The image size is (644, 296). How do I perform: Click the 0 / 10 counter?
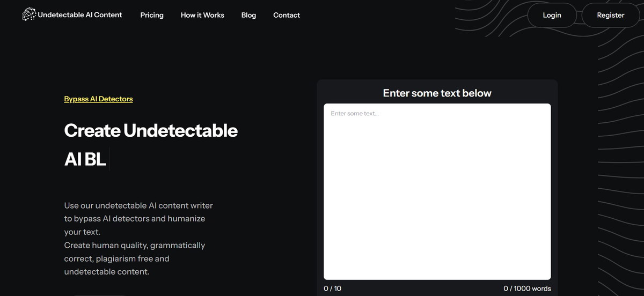(332, 288)
